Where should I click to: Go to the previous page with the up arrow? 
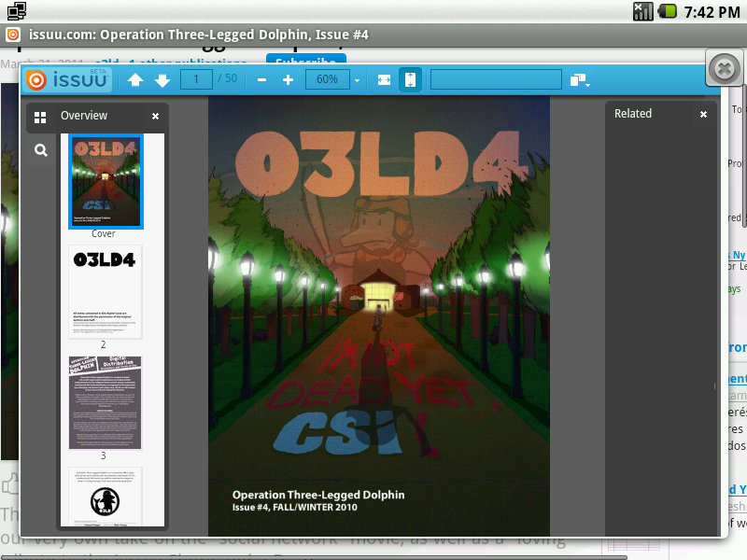tap(135, 79)
